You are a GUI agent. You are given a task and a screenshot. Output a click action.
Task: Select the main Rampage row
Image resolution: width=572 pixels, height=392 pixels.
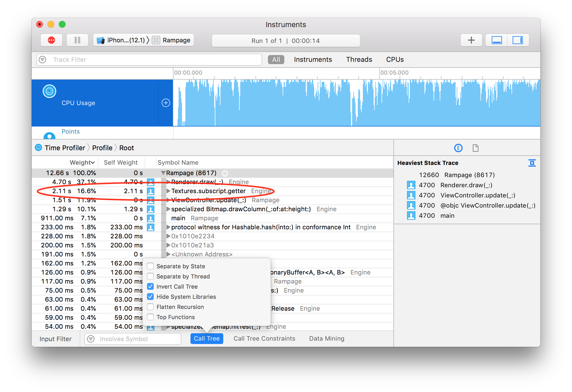click(212, 218)
